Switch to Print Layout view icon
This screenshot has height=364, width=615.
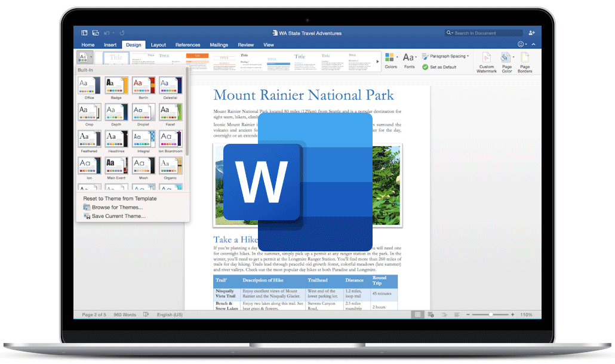tap(418, 314)
